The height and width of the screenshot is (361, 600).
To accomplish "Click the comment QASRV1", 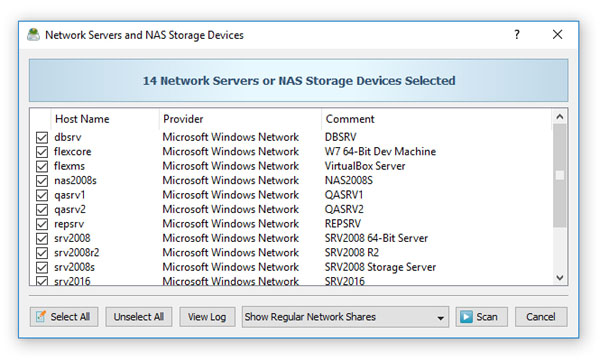I will 344,195.
